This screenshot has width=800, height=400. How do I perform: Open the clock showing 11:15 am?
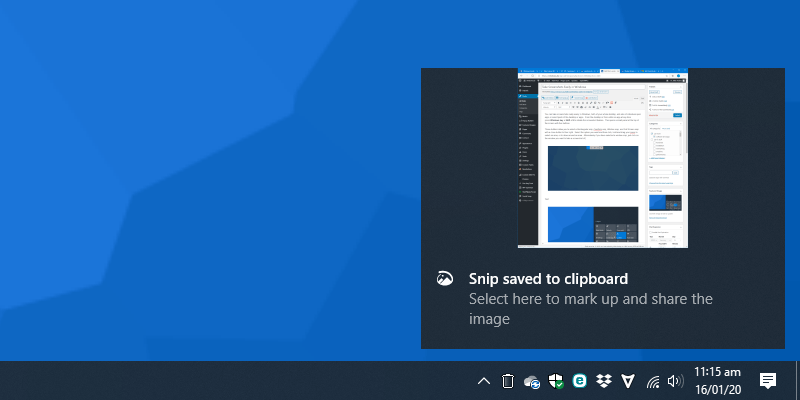(717, 372)
